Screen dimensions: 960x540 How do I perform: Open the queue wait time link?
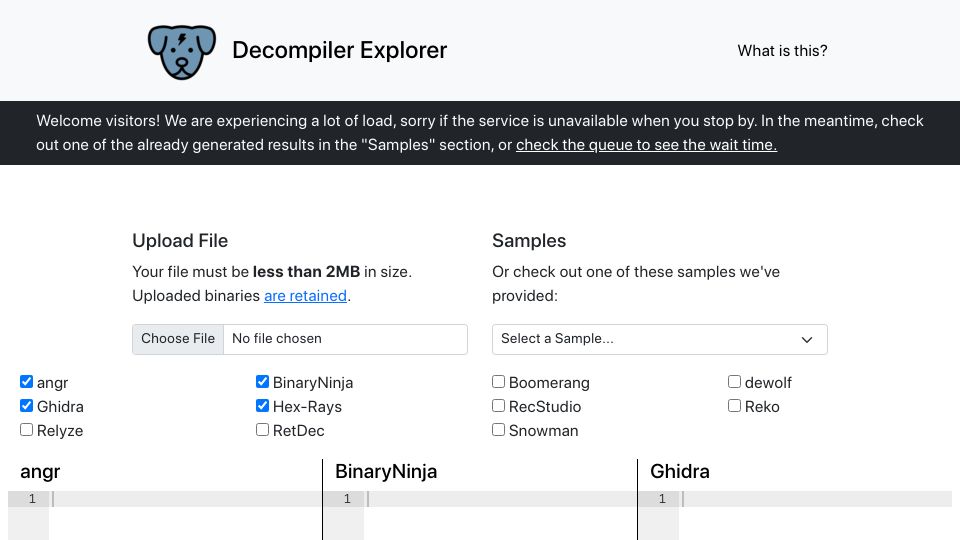tap(646, 145)
